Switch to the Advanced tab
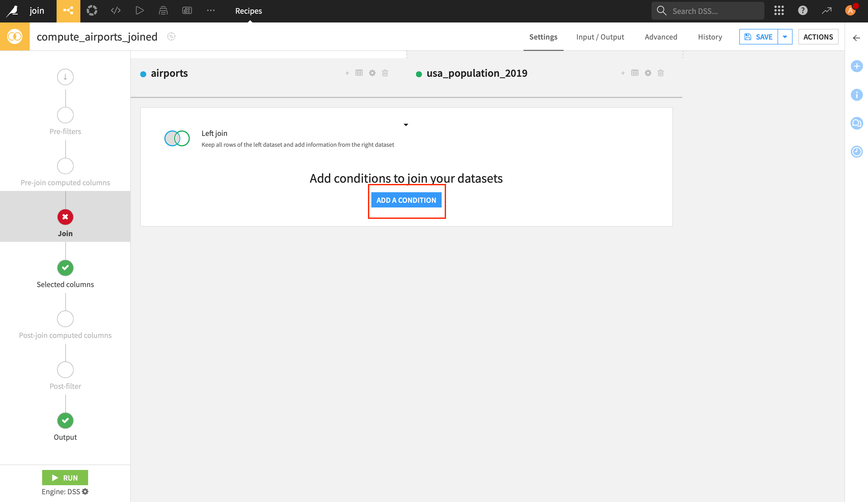868x502 pixels. point(661,37)
